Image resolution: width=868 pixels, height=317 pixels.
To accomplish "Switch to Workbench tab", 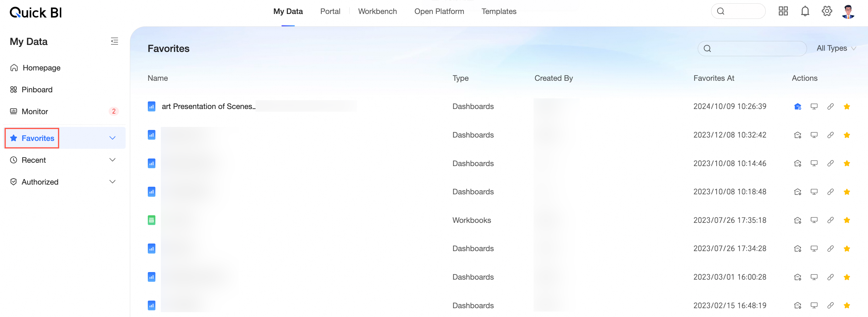I will pos(377,11).
